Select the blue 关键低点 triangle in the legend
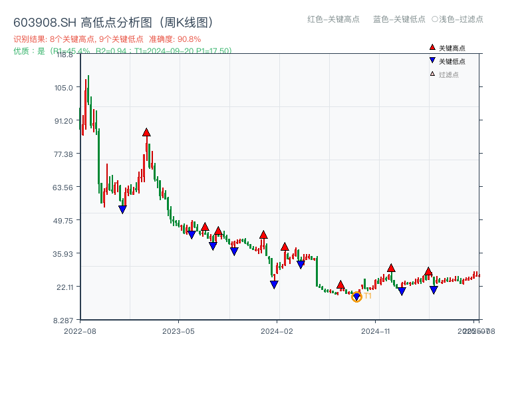Viewport: 532px width, 399px height. click(x=432, y=60)
